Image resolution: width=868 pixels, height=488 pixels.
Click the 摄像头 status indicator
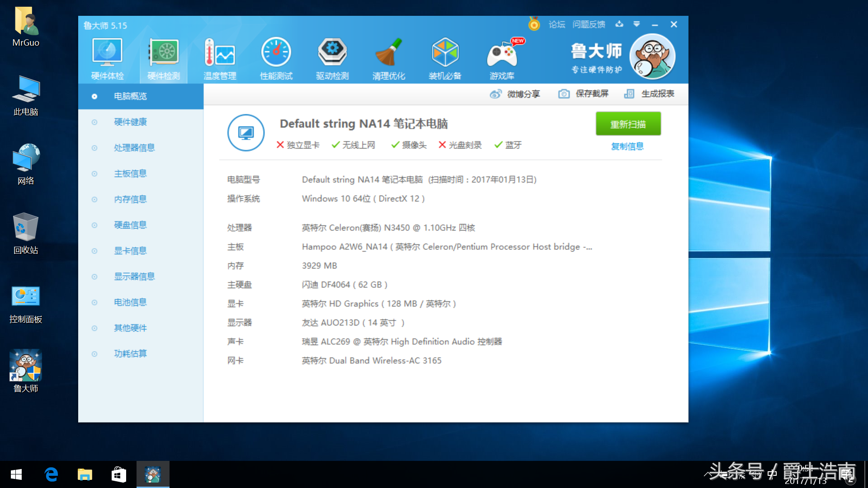409,145
